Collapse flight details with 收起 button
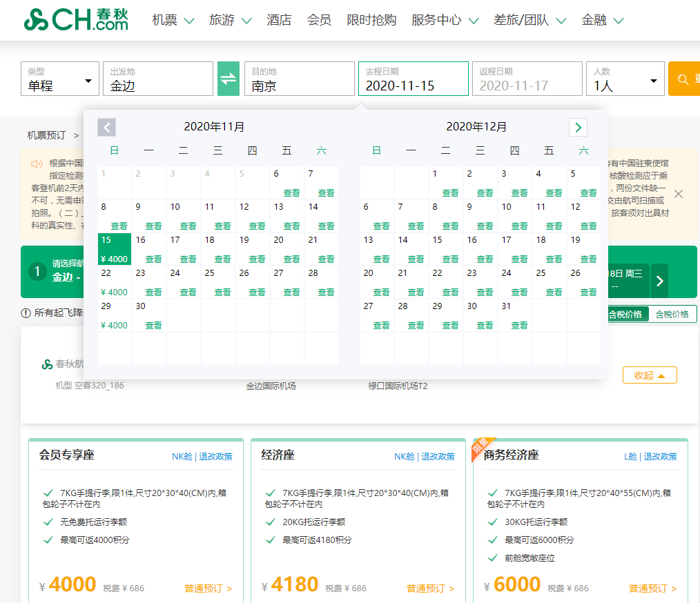Viewport: 700px width, 603px height. click(650, 375)
